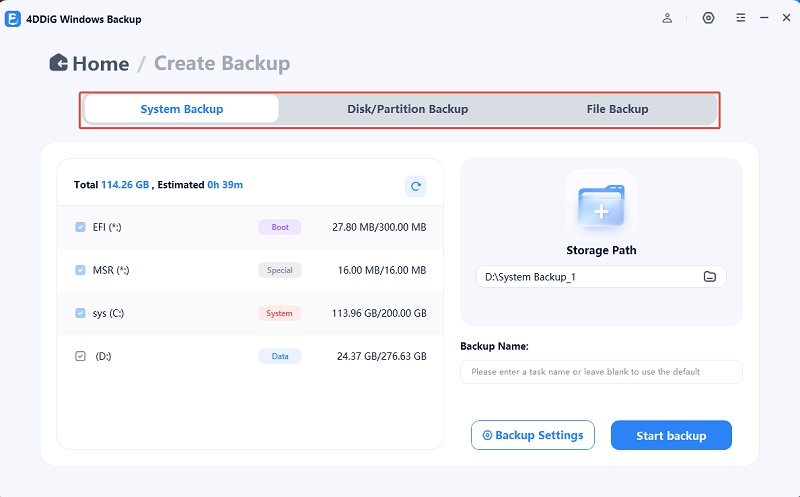
Task: Click the 4DDiG app logo icon
Action: pyautogui.click(x=12, y=19)
